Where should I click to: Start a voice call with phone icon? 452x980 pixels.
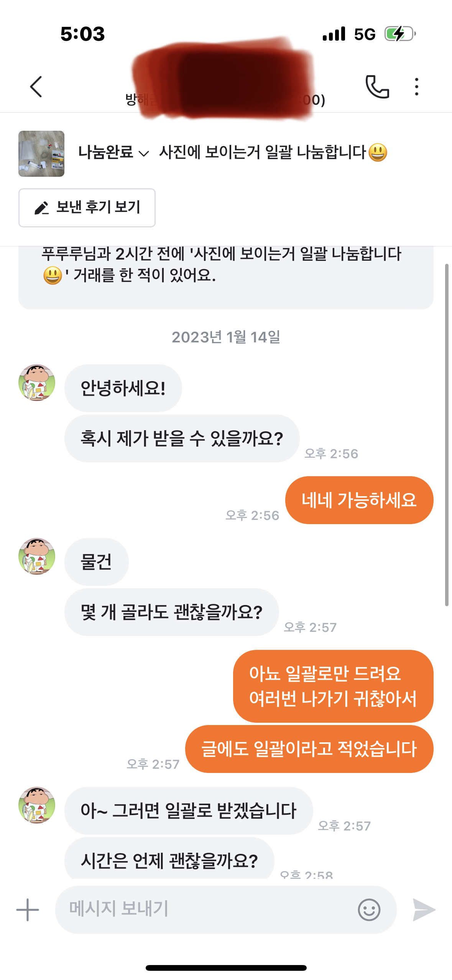[x=377, y=87]
